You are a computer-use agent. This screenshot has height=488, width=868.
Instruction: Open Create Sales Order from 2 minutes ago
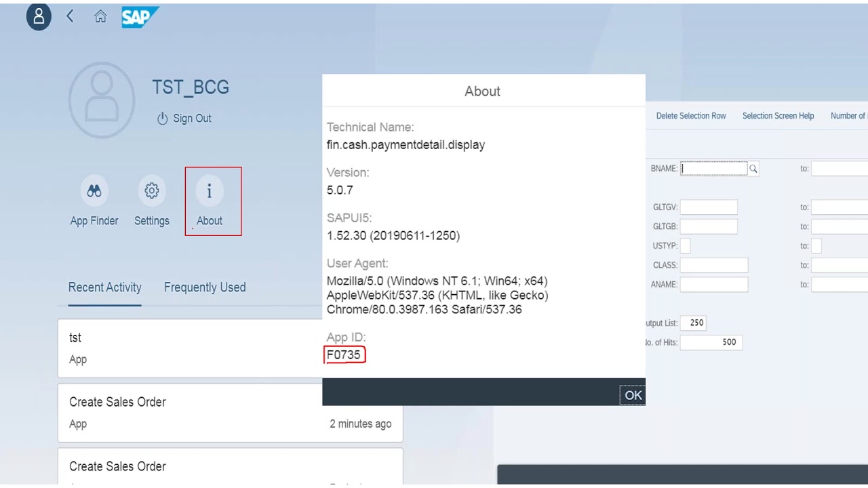[231, 413]
